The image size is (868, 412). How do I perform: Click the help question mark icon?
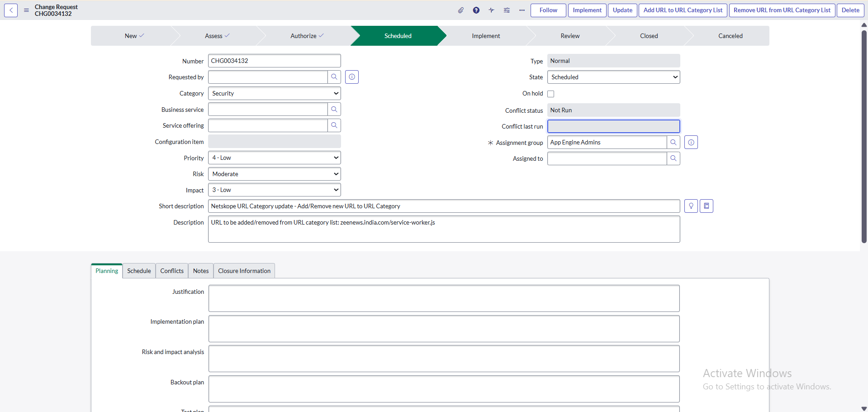pos(476,10)
